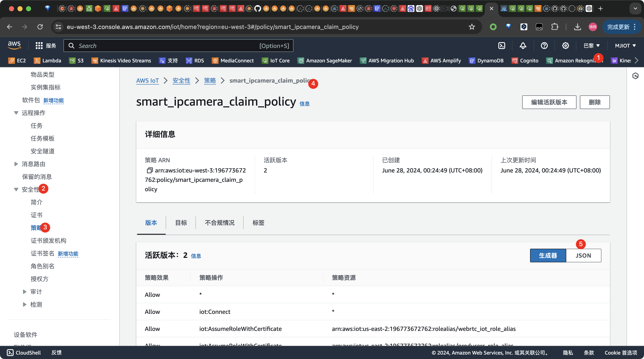Image resolution: width=644 pixels, height=359 pixels.
Task: Open the browser downloads icon
Action: [x=577, y=27]
